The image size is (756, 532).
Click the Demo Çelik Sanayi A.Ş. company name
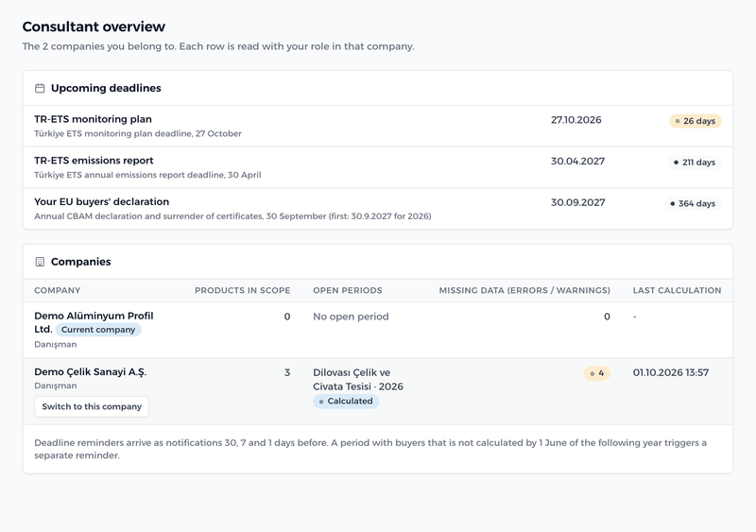tap(90, 372)
